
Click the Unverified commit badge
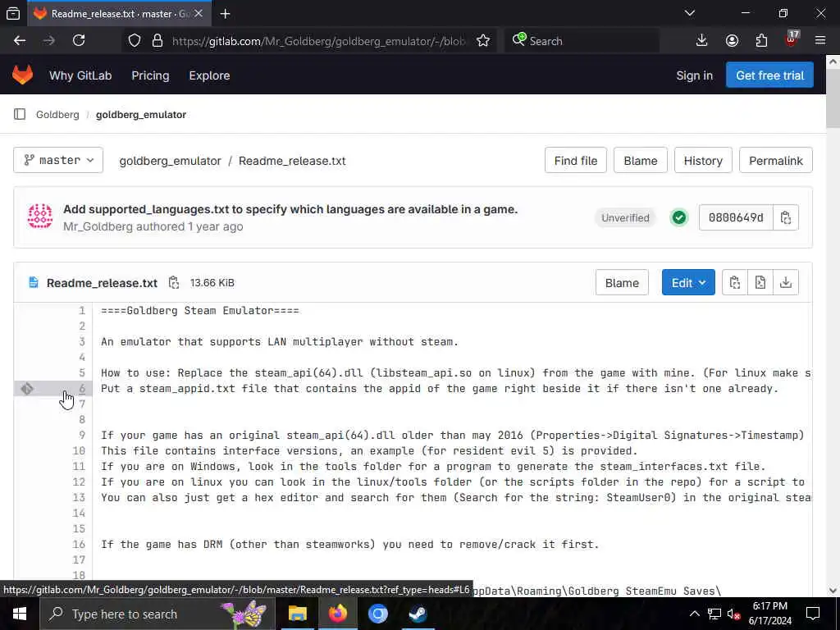[x=625, y=217]
